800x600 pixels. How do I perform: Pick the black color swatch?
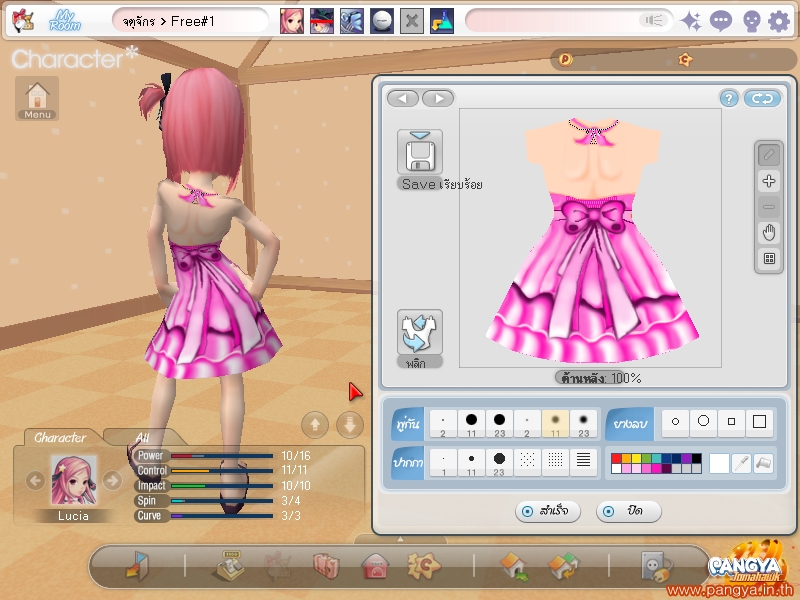pos(696,458)
